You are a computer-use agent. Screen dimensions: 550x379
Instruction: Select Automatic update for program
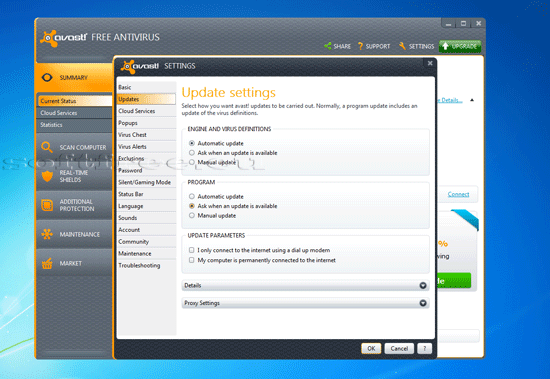192,197
